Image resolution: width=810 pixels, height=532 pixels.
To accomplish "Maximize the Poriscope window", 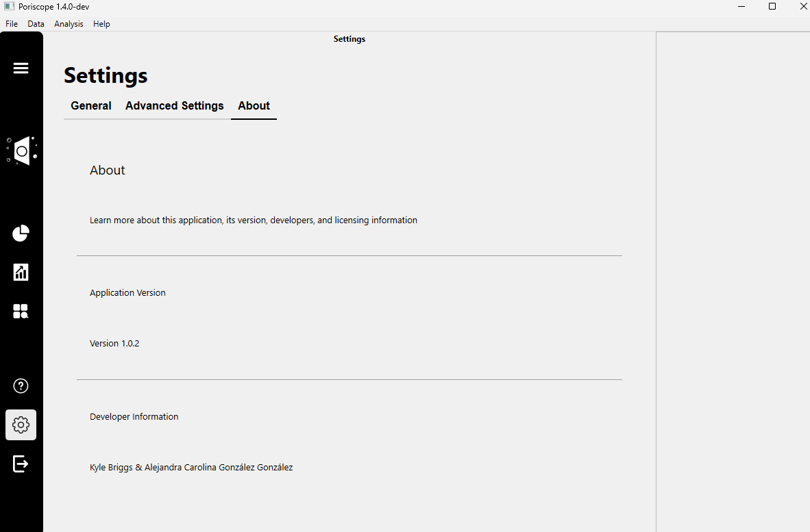I will [x=772, y=7].
